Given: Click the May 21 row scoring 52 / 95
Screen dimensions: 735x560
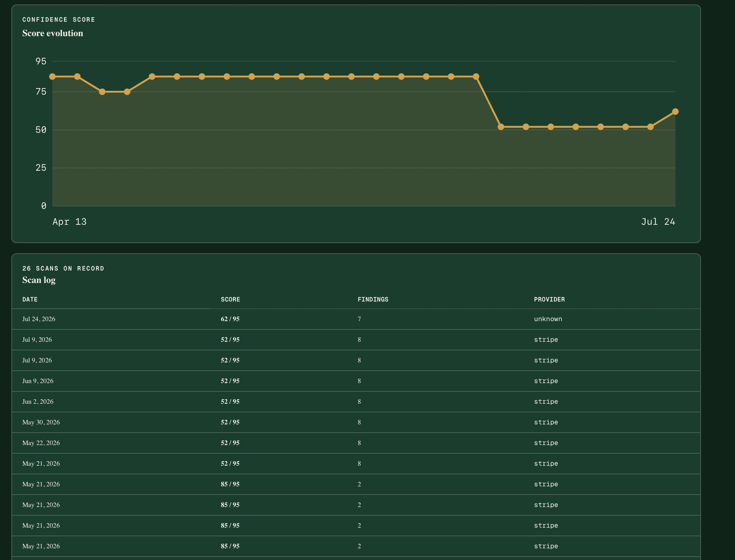Looking at the screenshot, I should coord(356,464).
